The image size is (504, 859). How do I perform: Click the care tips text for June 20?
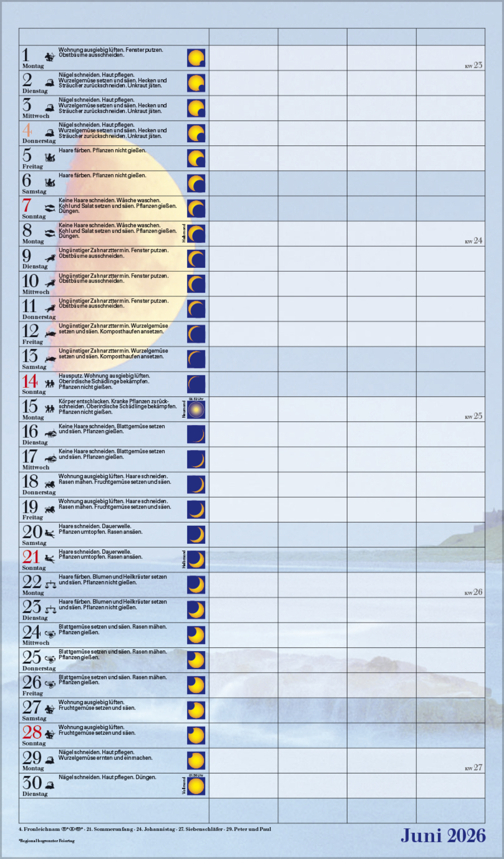click(100, 529)
